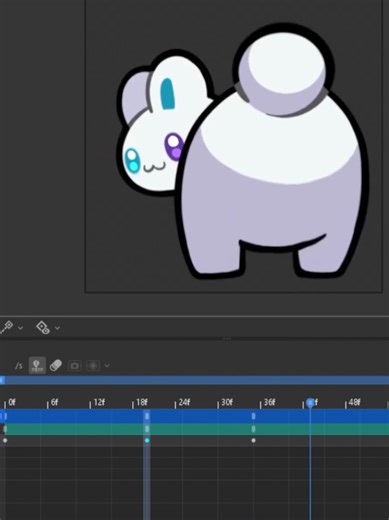The height and width of the screenshot is (520, 389).
Task: Click the 48f mark on timeline ruler
Action: point(355,402)
